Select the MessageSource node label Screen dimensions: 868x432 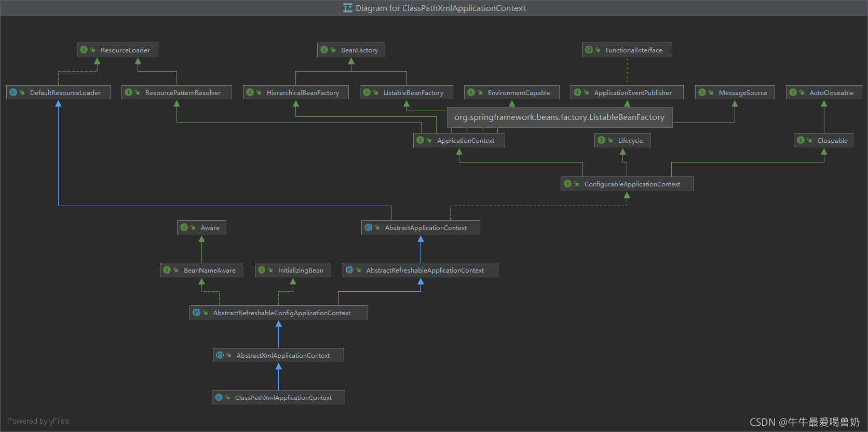(x=743, y=93)
